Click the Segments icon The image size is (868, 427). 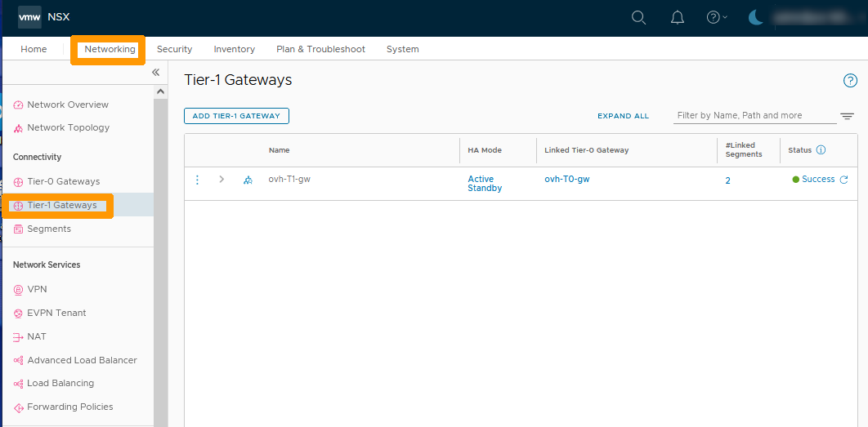(18, 229)
